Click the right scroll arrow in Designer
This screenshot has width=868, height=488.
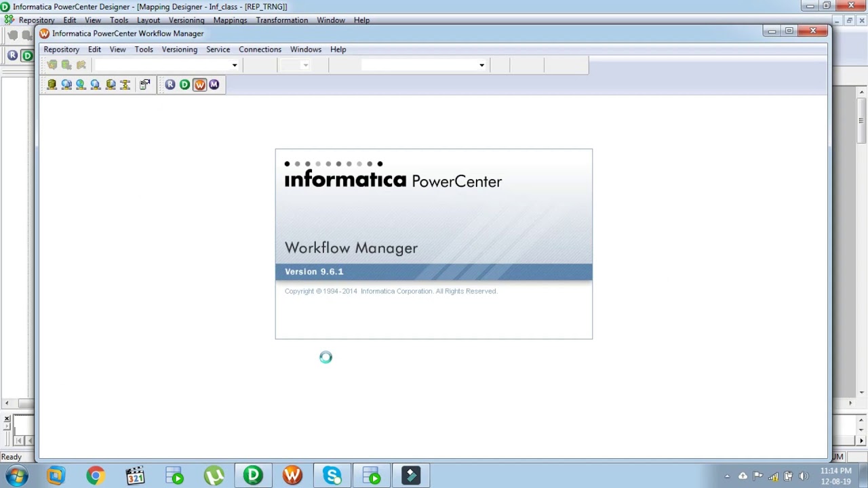(850, 403)
